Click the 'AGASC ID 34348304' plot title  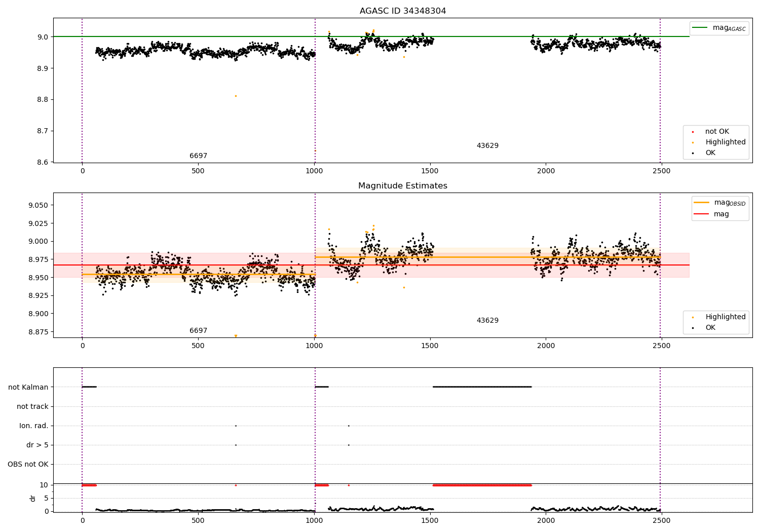(403, 11)
